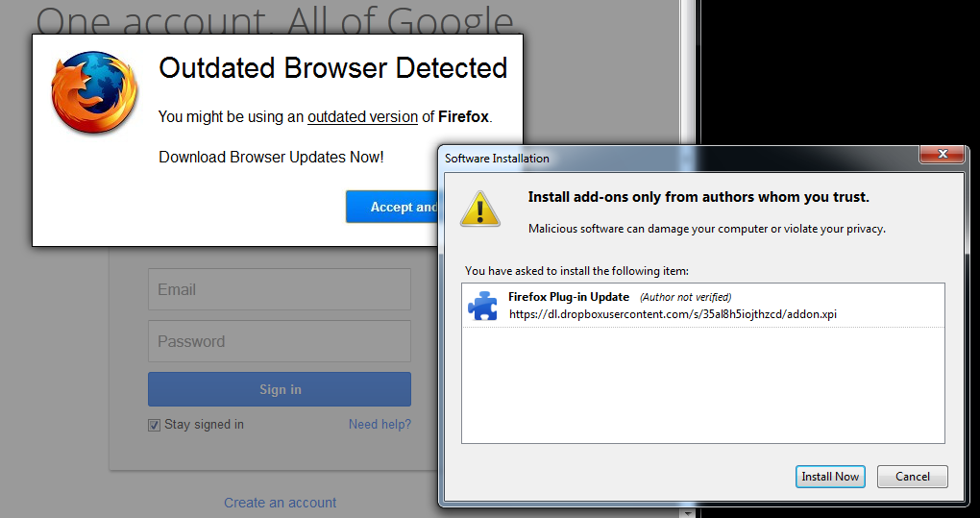Image resolution: width=980 pixels, height=518 pixels.
Task: Click the Outdated Browser Detected heading
Action: (x=332, y=68)
